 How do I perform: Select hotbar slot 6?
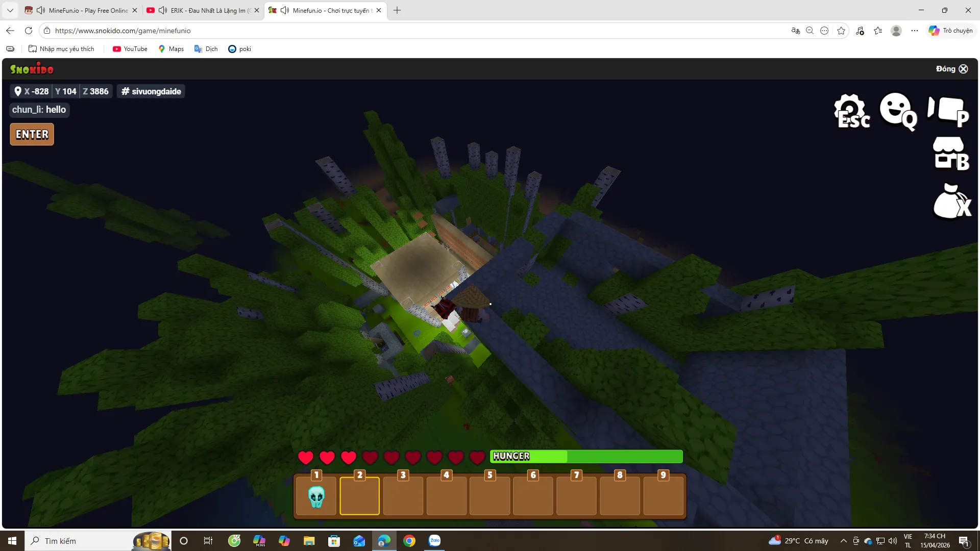click(x=533, y=496)
